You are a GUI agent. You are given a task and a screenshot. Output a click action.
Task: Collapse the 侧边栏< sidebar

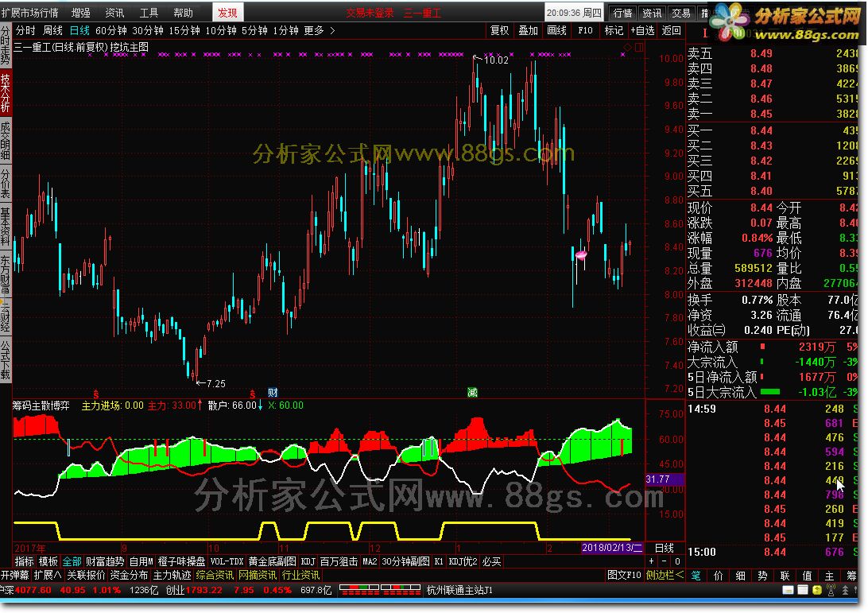point(665,575)
